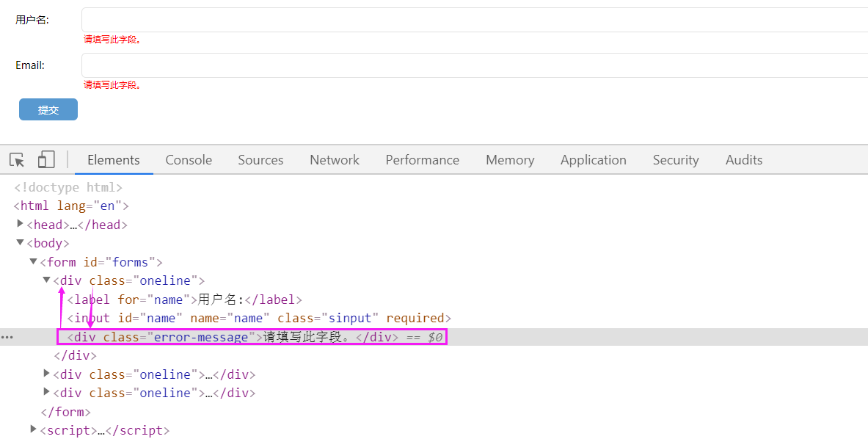This screenshot has height=439, width=868.
Task: Expand the head element
Action: pos(21,224)
